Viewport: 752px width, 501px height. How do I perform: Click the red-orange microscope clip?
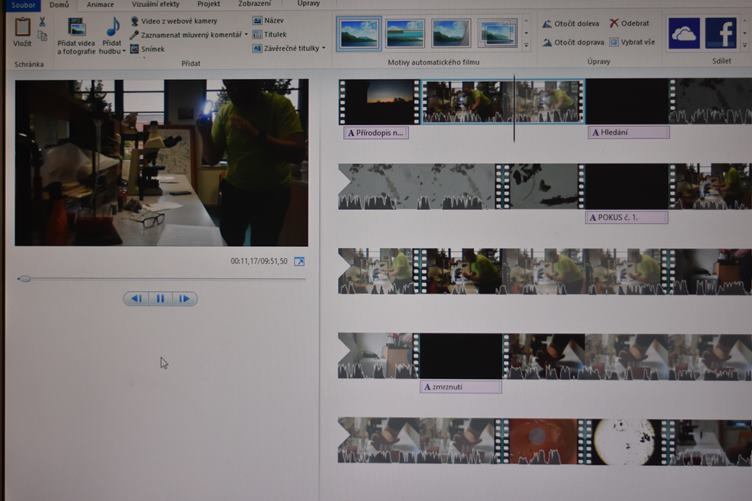tap(543, 441)
